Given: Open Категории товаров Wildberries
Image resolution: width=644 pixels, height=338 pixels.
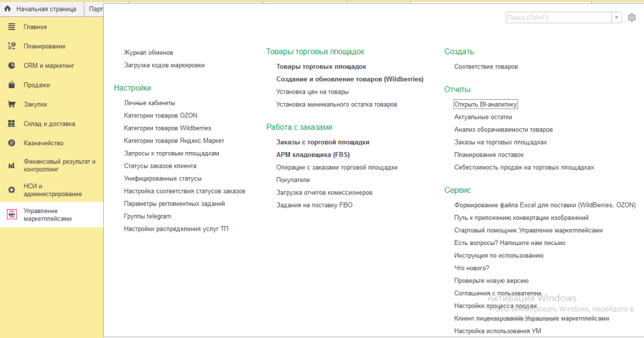Looking at the screenshot, I should point(167,128).
